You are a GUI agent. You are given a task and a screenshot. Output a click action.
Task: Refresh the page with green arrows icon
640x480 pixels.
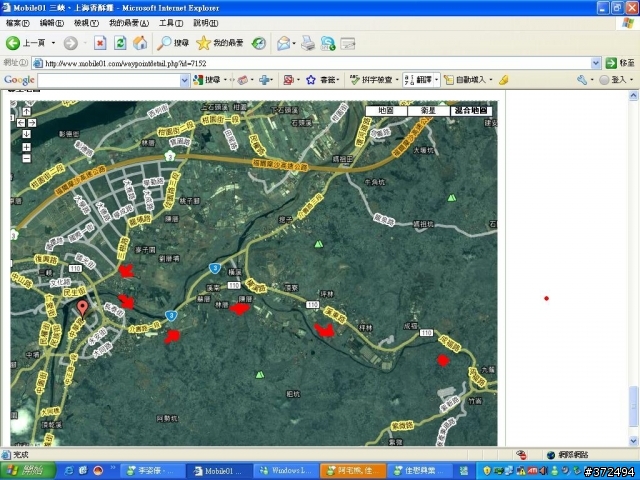(120, 43)
